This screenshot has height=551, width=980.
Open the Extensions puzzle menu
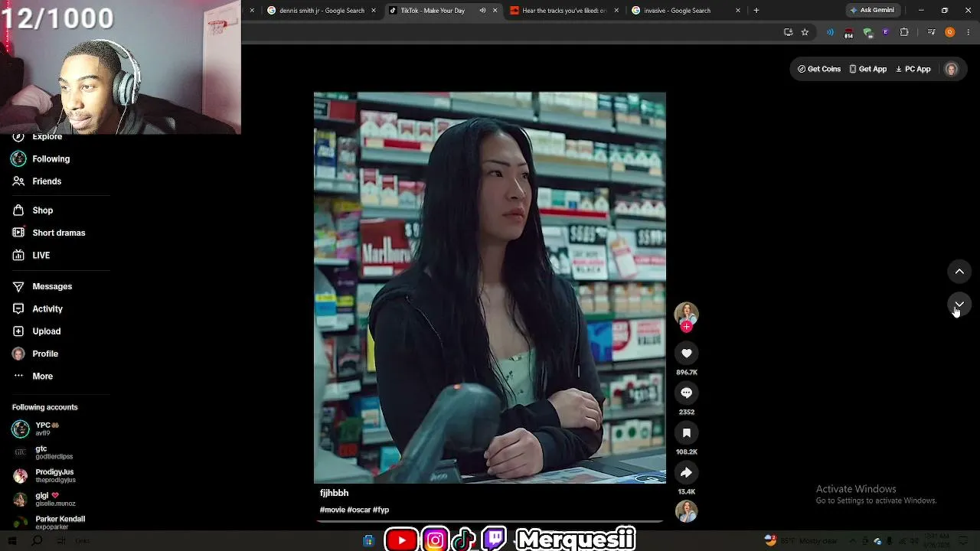[904, 32]
